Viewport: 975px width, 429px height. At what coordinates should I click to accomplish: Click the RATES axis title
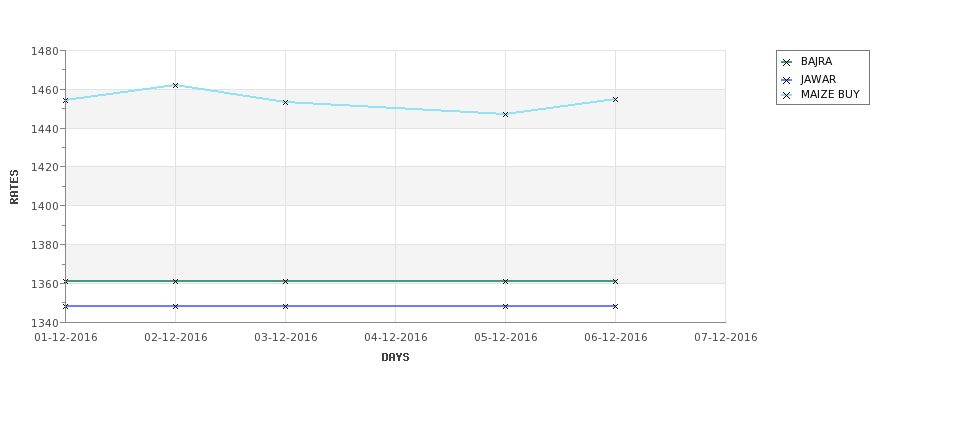click(x=14, y=187)
